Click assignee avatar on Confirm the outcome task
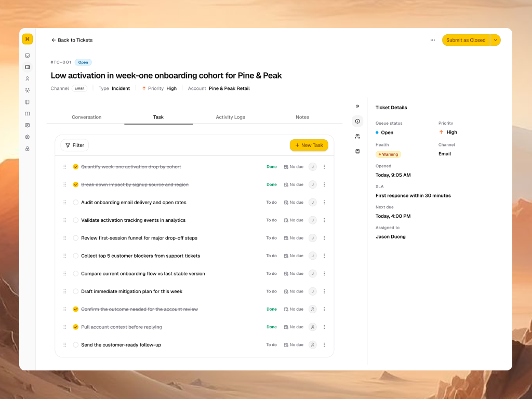Screen dimensions: 532x399 (x=313, y=310)
